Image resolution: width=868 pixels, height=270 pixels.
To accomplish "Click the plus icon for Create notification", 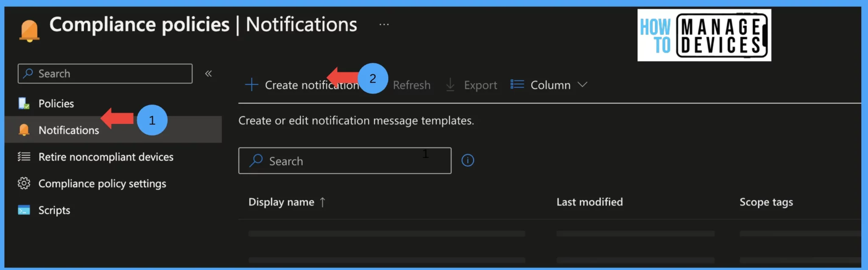I will [251, 84].
